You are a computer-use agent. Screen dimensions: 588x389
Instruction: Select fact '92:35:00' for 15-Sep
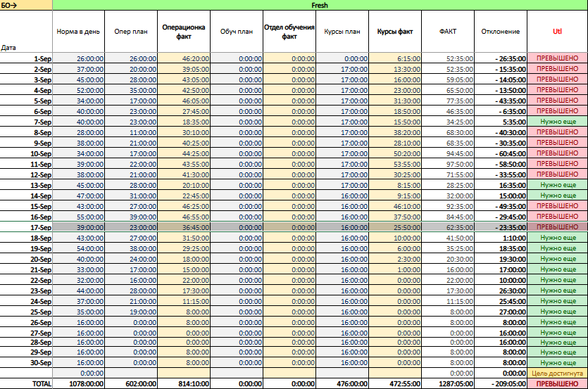448,207
